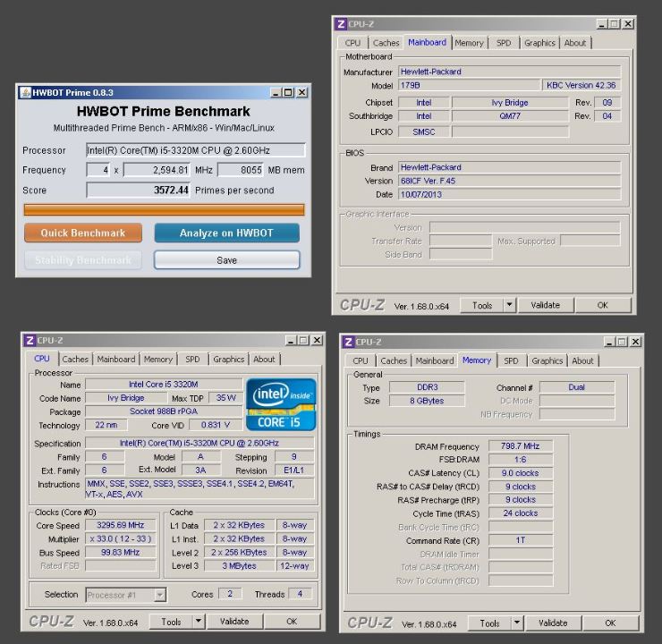Click OK in CPU window
Image resolution: width=662 pixels, height=644 pixels.
coord(292,622)
